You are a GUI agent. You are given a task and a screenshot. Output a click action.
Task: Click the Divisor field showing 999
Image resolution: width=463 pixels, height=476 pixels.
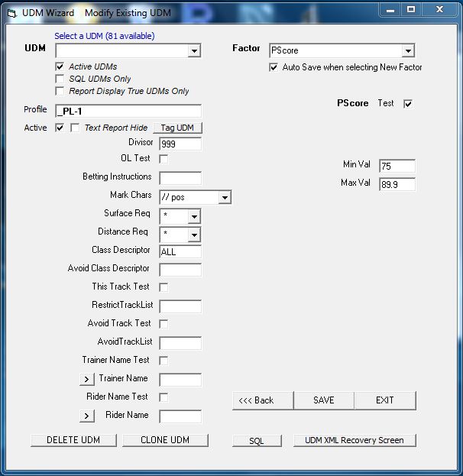pyautogui.click(x=180, y=144)
